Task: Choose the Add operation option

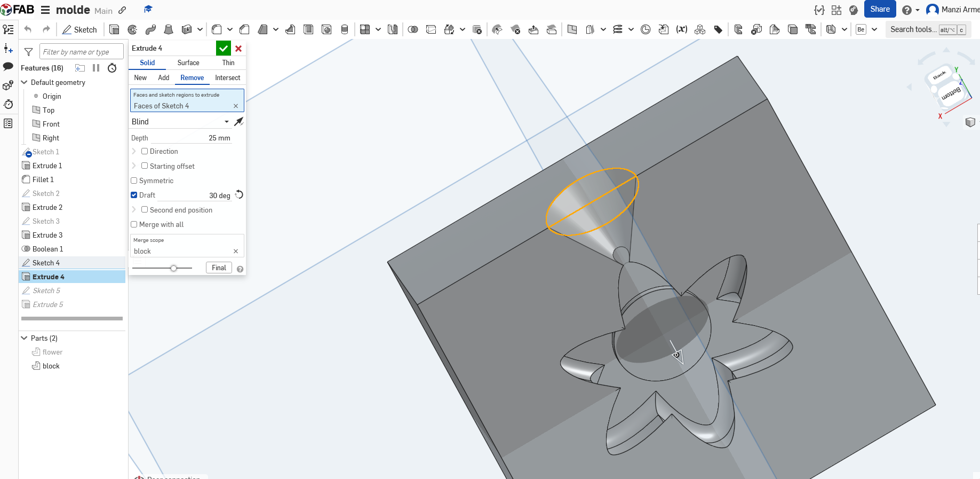Action: (x=164, y=77)
